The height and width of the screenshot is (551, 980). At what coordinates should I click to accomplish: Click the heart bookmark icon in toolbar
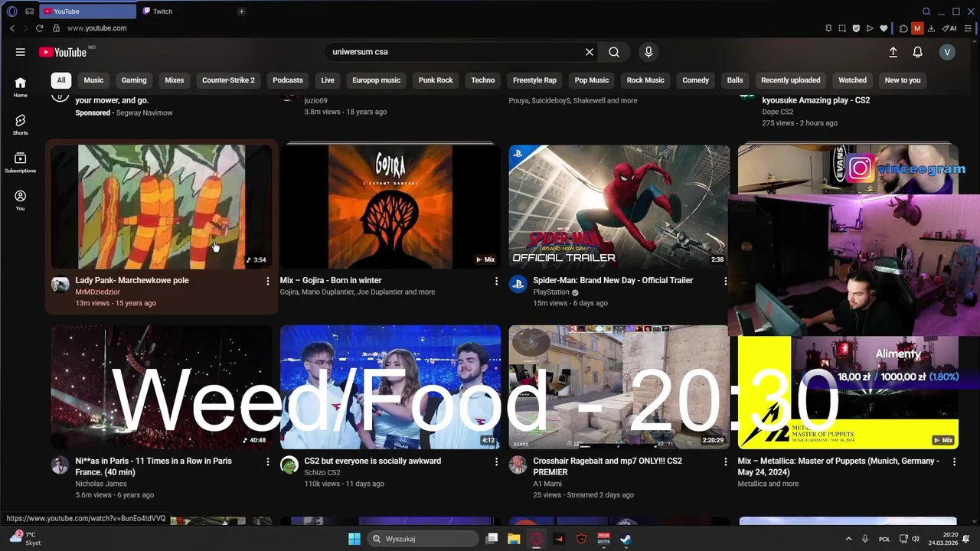pos(884,28)
